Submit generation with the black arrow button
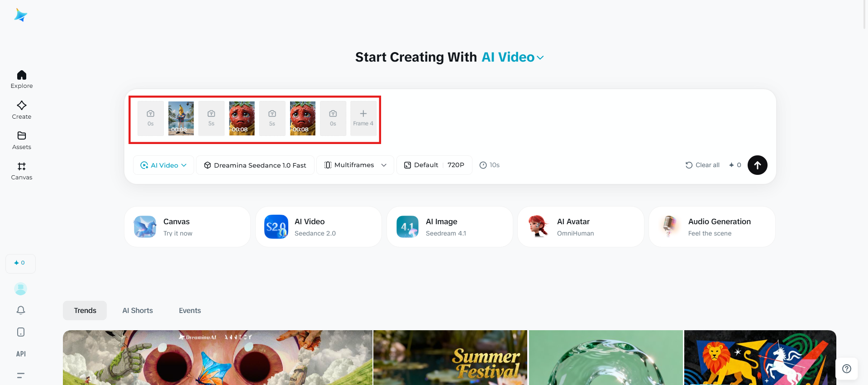 pos(758,165)
